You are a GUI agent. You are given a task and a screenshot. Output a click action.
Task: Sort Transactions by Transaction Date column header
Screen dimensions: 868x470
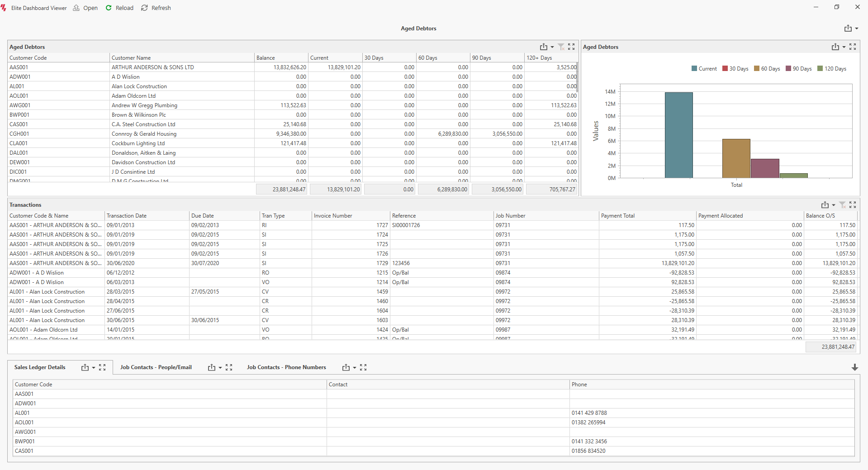[147, 216]
